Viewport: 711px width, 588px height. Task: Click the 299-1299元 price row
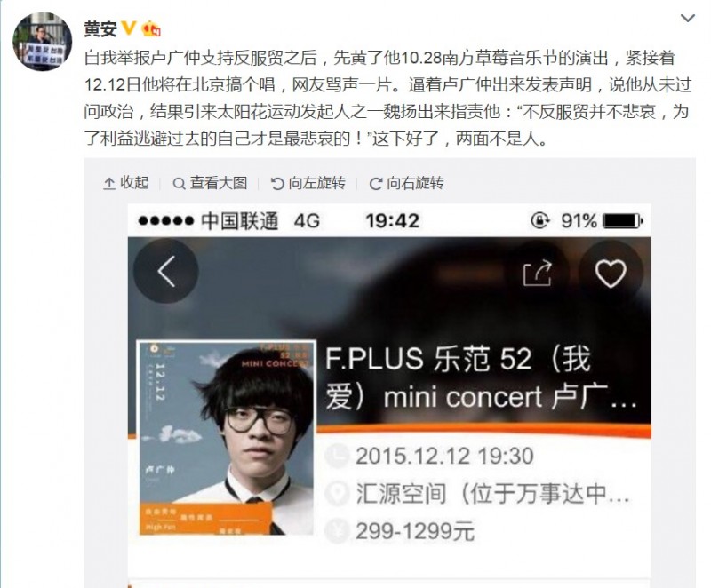coord(401,531)
